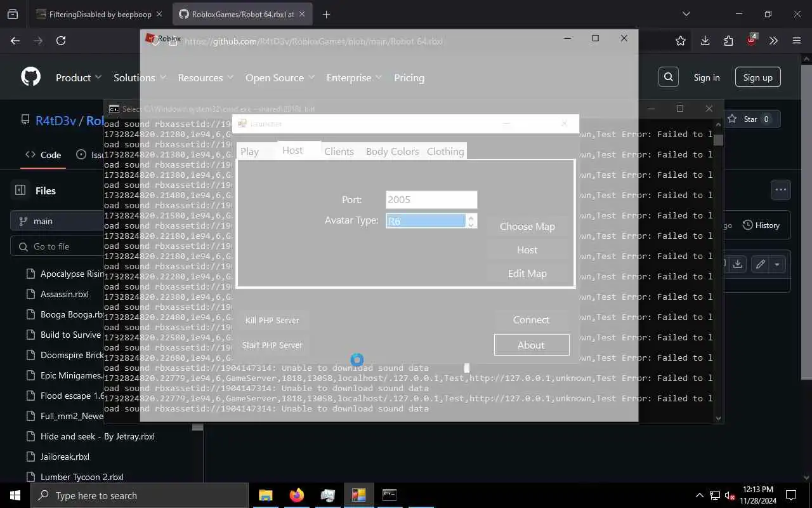
Task: Open Hide and seek - By Jetray.rbxl
Action: pyautogui.click(x=98, y=436)
